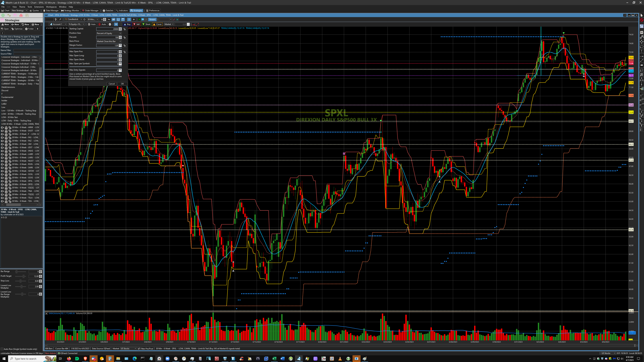Uncheck Filter Pre/Post checkbox
Viewport: 644px width, 362px height.
[139, 349]
